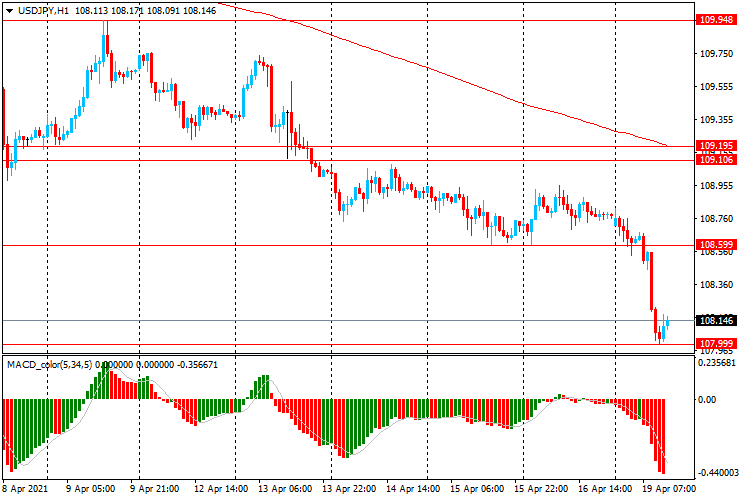Screen dimensions: 740x500
Task: Select the OHLC values 108.113 108.171 108.091 108.146
Action: coord(145,11)
